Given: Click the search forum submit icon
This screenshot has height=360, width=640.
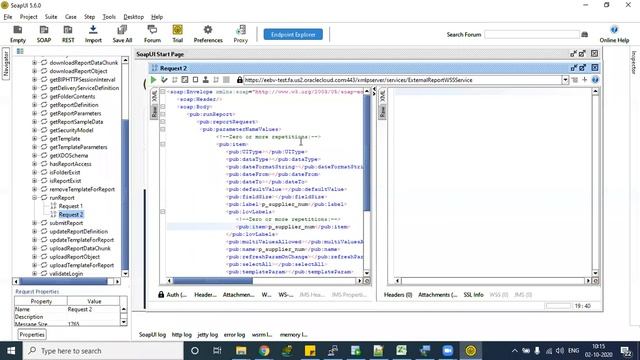Looking at the screenshot, I should click(x=584, y=35).
